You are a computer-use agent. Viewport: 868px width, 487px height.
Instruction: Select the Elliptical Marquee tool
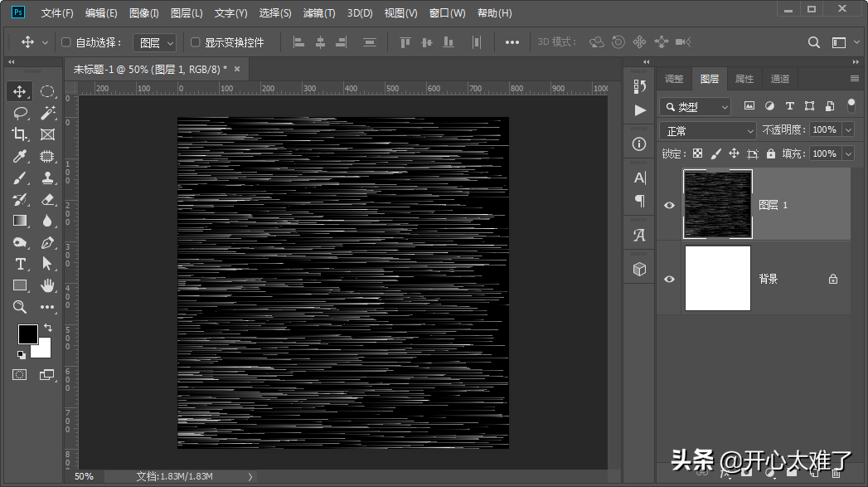[47, 91]
